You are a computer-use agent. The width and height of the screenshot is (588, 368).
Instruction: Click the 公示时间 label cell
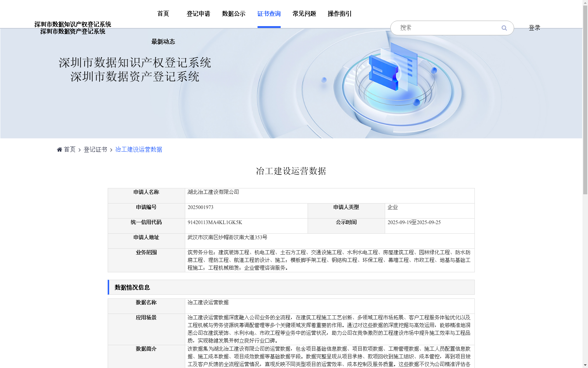tap(346, 226)
